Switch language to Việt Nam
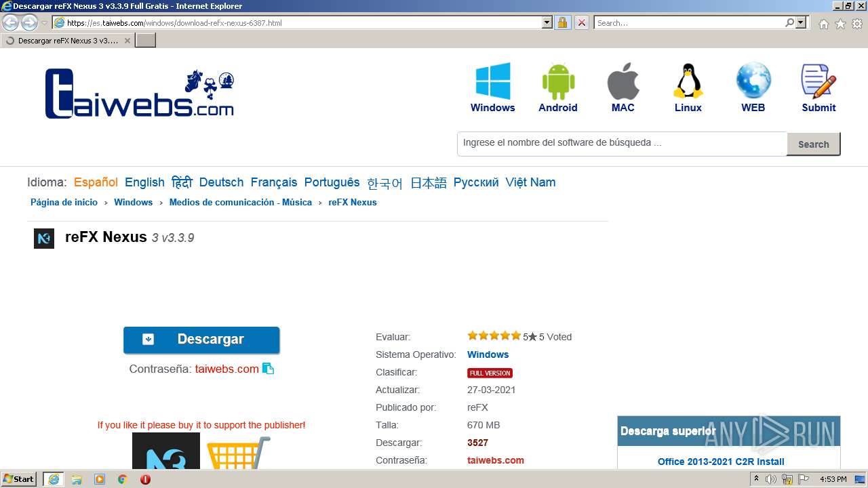Image resolution: width=868 pixels, height=488 pixels. coord(530,182)
